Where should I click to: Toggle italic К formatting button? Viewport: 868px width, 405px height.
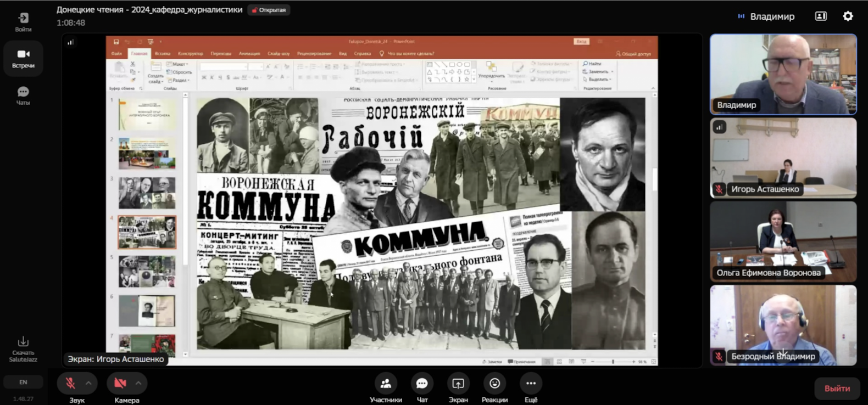[212, 78]
